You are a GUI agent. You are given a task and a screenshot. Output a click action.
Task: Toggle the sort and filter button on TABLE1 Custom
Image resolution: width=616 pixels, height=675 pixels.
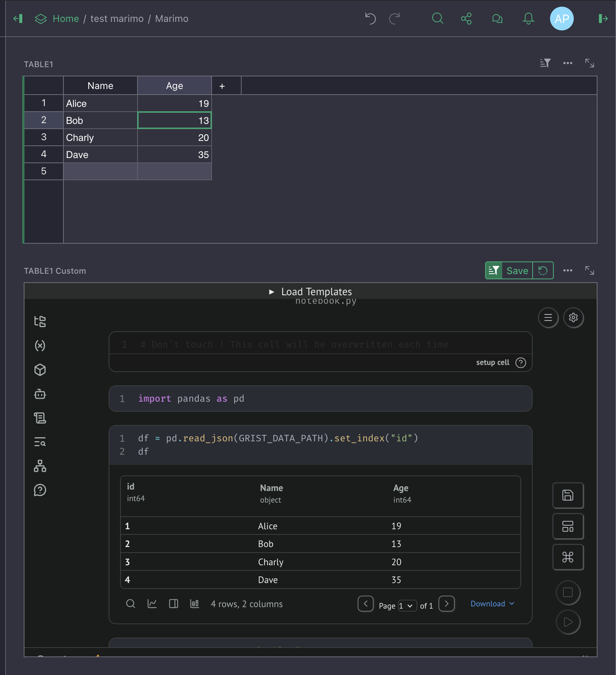coord(494,271)
